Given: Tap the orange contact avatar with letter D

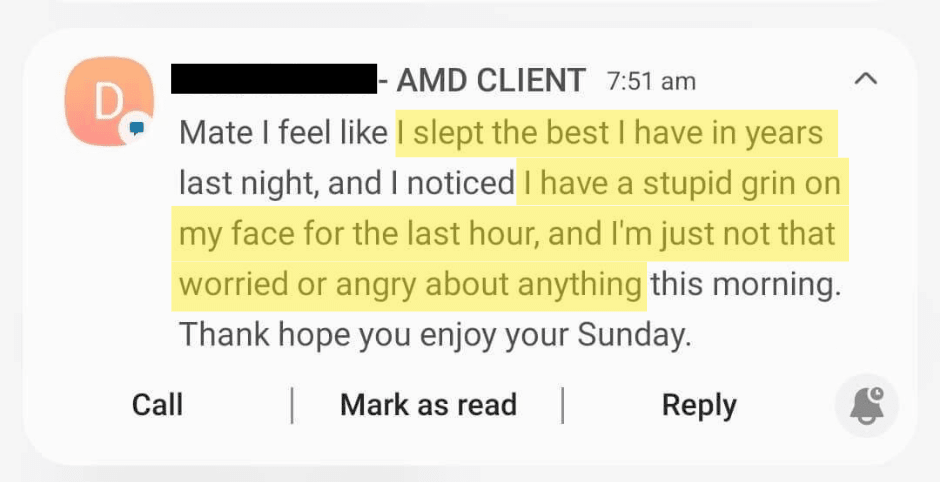Looking at the screenshot, I should (x=109, y=101).
